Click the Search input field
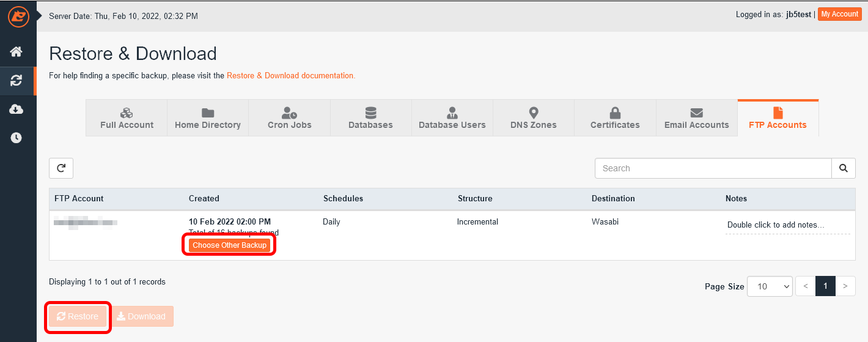The width and height of the screenshot is (868, 342). pos(713,168)
